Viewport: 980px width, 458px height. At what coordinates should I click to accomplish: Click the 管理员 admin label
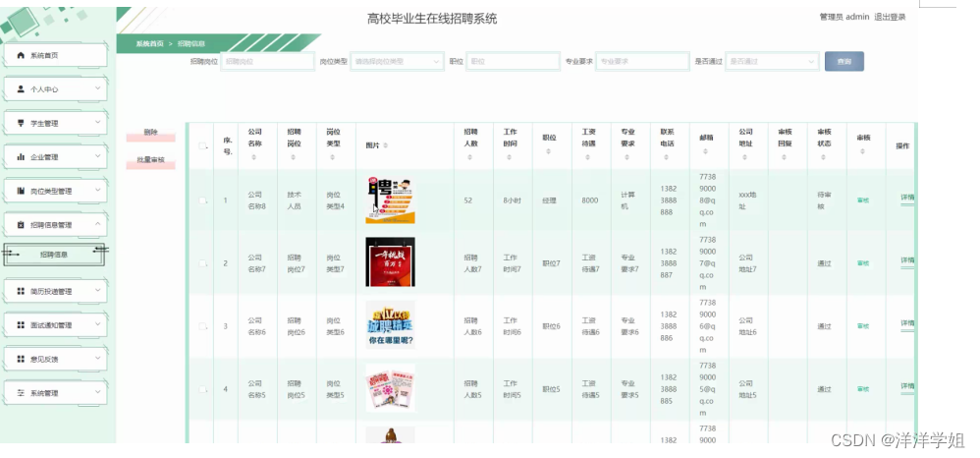point(844,17)
